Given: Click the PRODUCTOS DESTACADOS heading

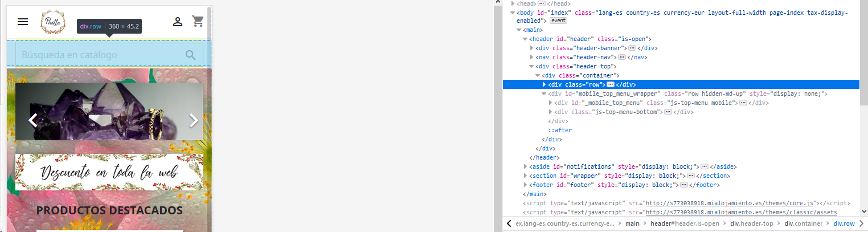Looking at the screenshot, I should [x=109, y=210].
